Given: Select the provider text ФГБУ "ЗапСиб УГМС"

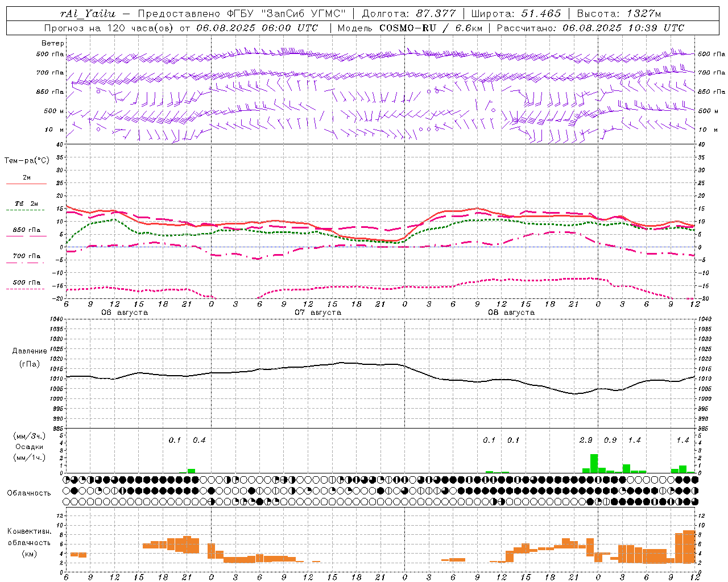Looking at the screenshot, I should 286,14.
